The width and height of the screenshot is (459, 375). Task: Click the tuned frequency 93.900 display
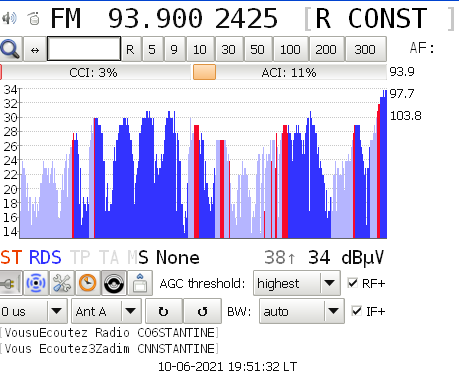click(x=155, y=18)
